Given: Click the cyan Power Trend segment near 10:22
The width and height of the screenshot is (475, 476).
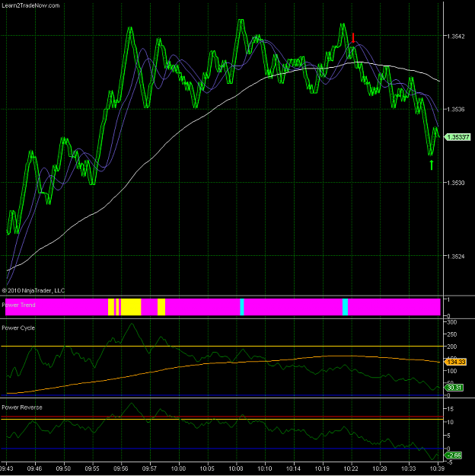Looking at the screenshot, I should pos(345,307).
